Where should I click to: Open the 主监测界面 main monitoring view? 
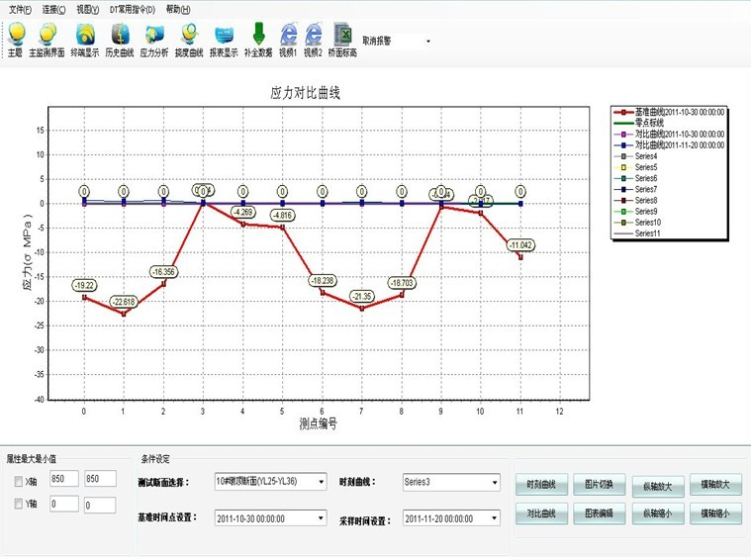(x=47, y=36)
